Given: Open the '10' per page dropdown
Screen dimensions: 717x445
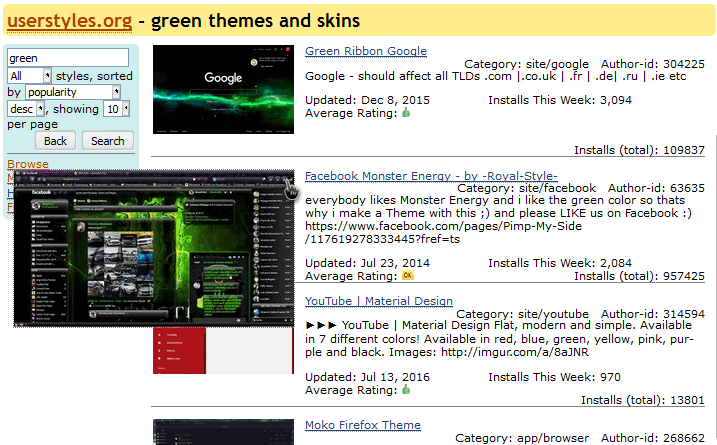Looking at the screenshot, I should click(117, 109).
